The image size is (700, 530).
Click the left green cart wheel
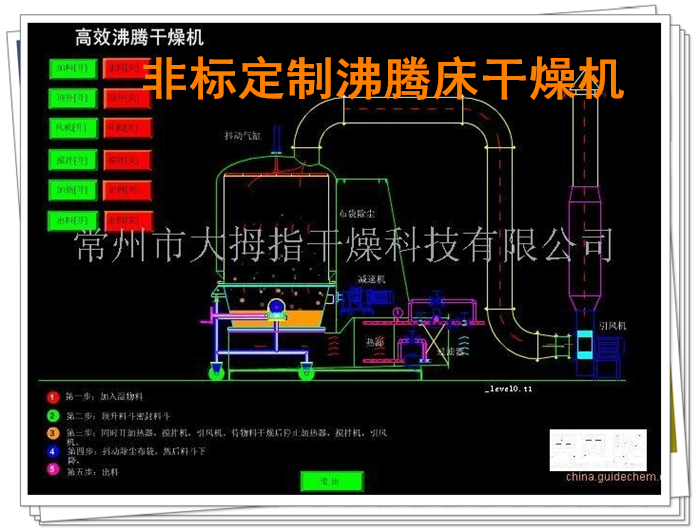coord(217,371)
